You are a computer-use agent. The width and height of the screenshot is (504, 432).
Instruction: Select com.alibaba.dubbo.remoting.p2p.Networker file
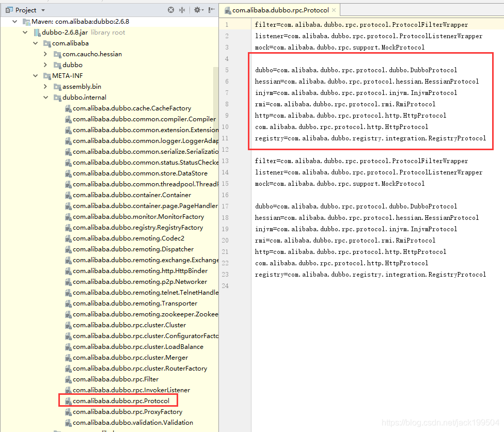(140, 282)
